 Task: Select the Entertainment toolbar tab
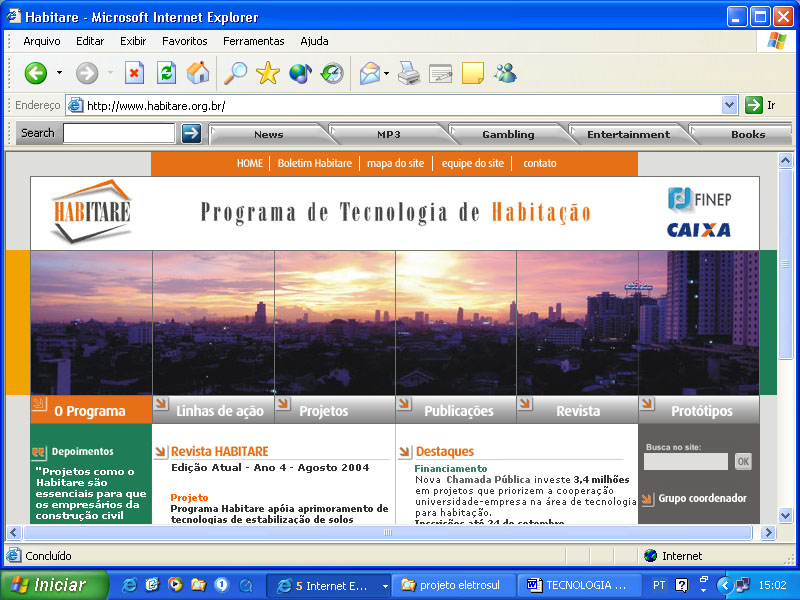629,134
